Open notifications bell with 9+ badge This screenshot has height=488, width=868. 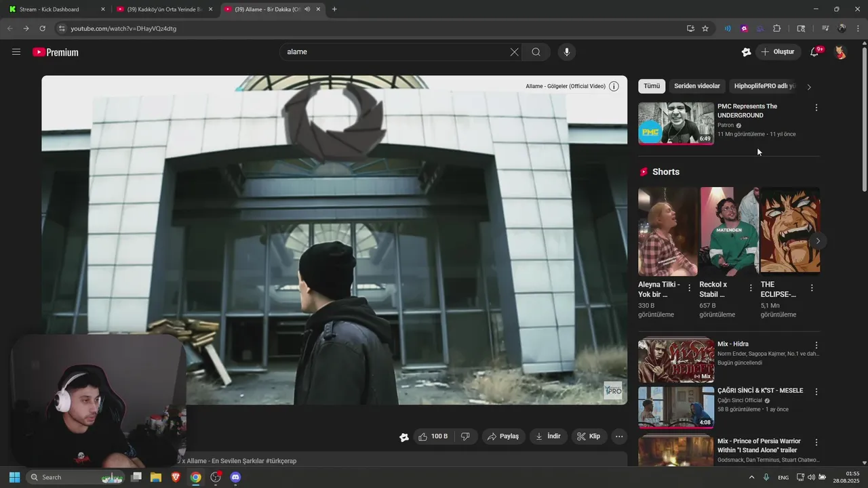tap(814, 52)
